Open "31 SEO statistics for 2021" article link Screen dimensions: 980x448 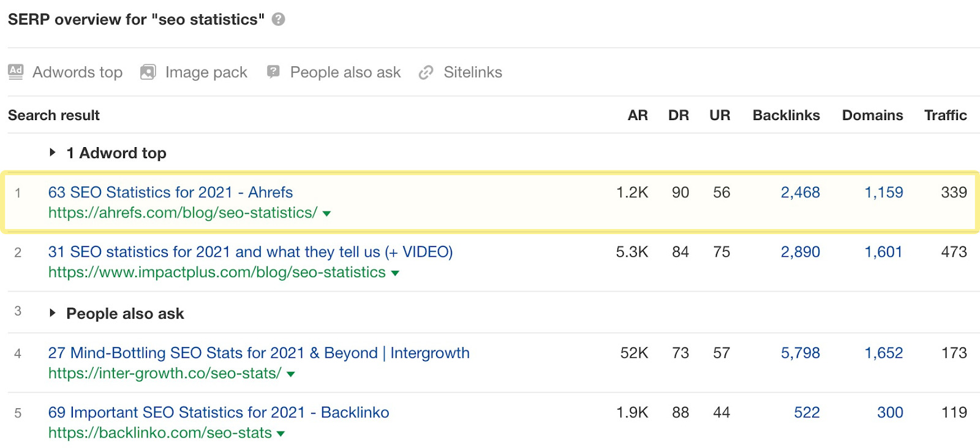point(251,252)
